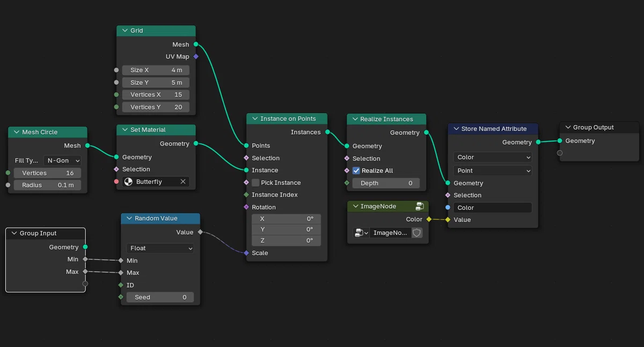Click the Random Value output Value socket
Image resolution: width=644 pixels, height=347 pixels.
coord(200,232)
